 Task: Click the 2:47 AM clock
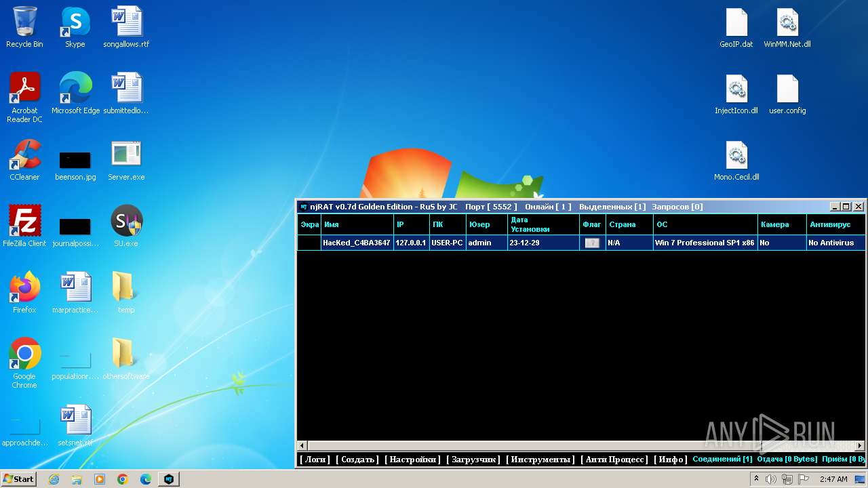833,479
